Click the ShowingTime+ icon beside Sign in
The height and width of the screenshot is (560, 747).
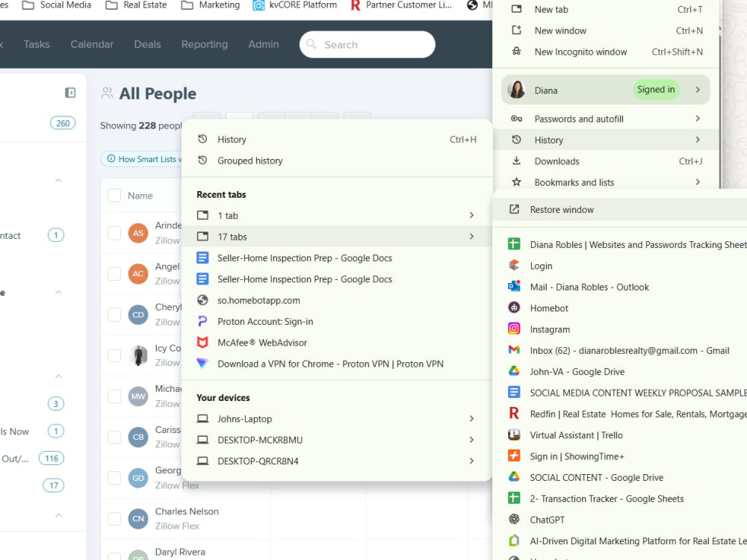tap(514, 455)
